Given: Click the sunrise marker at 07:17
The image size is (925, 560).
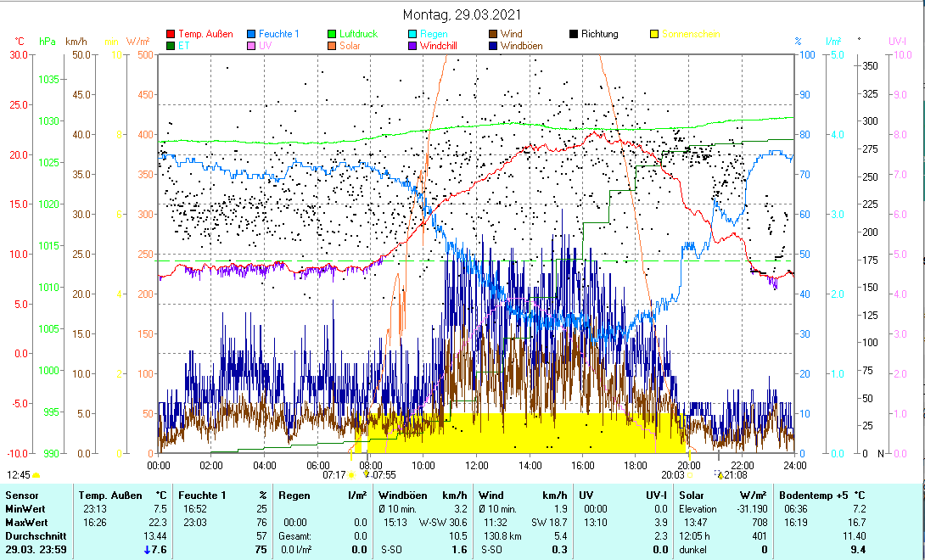Looking at the screenshot, I should coord(351,475).
